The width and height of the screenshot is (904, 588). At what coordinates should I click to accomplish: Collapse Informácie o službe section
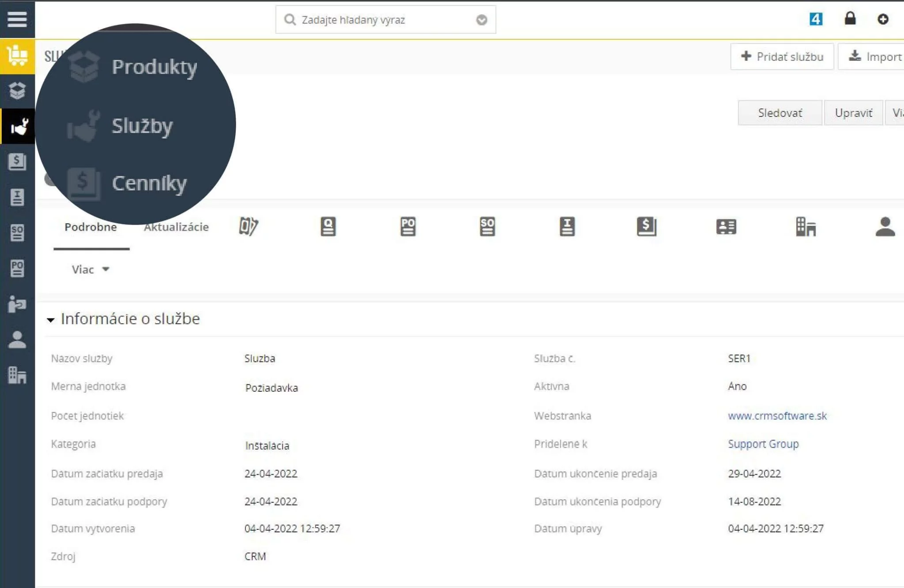pyautogui.click(x=51, y=319)
